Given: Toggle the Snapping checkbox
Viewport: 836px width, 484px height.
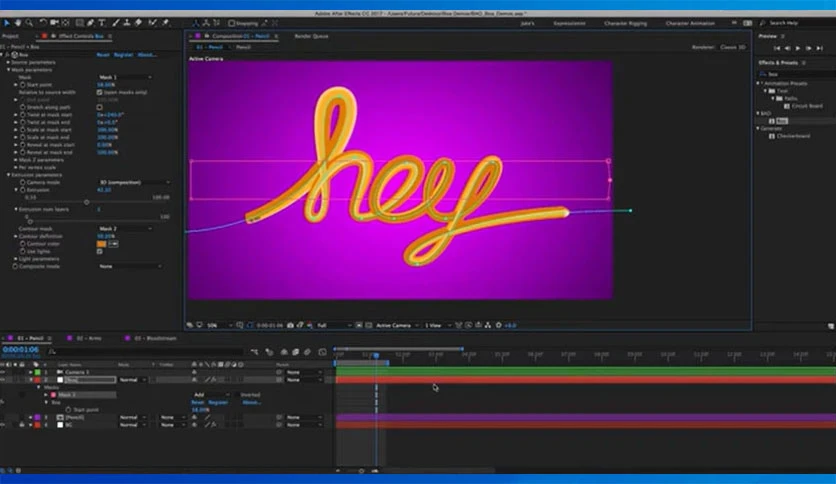Looking at the screenshot, I should click(x=231, y=23).
